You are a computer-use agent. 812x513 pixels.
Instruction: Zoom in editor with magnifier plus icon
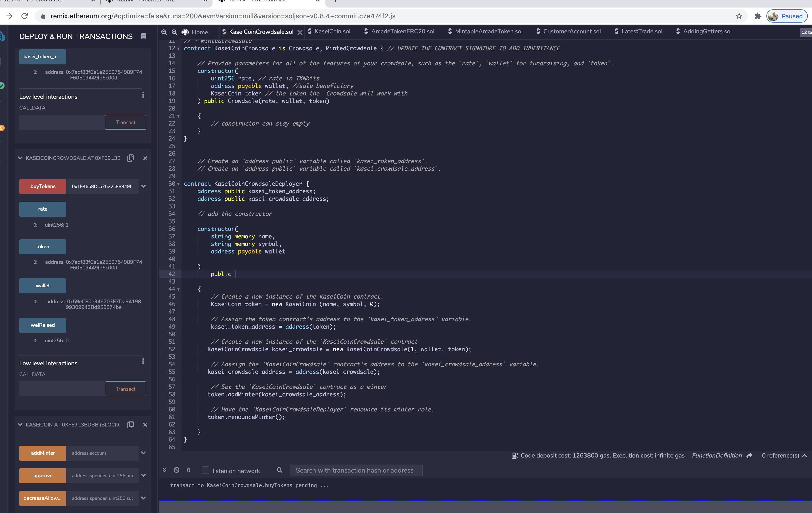(x=174, y=32)
